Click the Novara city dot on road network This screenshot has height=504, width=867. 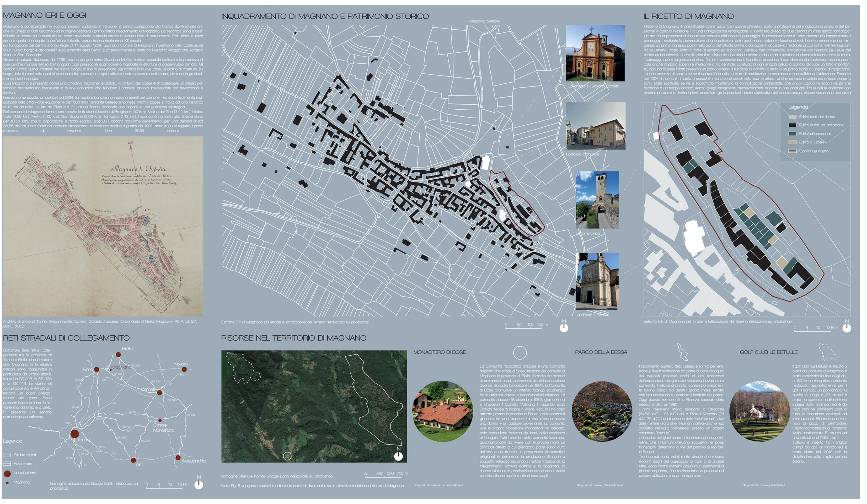(x=184, y=369)
